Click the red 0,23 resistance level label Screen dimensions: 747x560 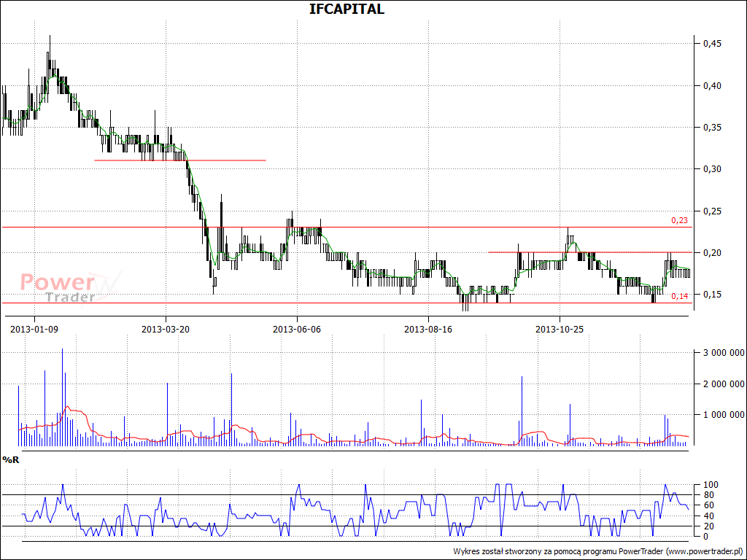pyautogui.click(x=680, y=220)
